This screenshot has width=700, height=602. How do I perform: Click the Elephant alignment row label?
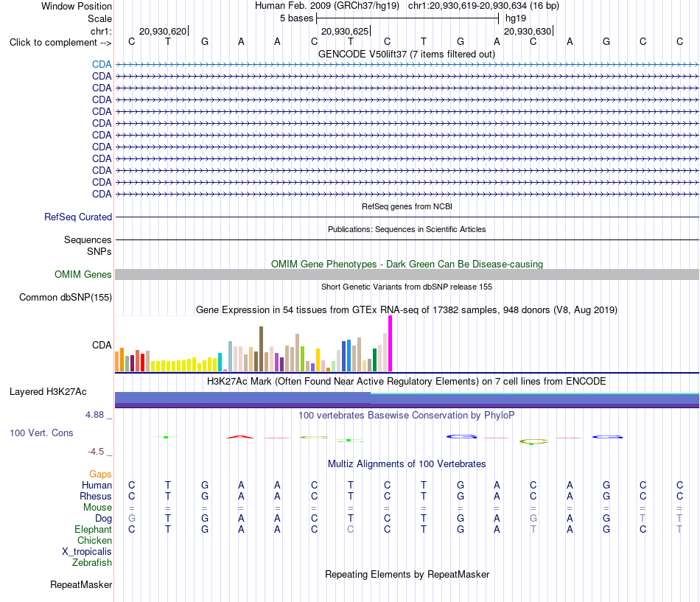click(x=94, y=529)
